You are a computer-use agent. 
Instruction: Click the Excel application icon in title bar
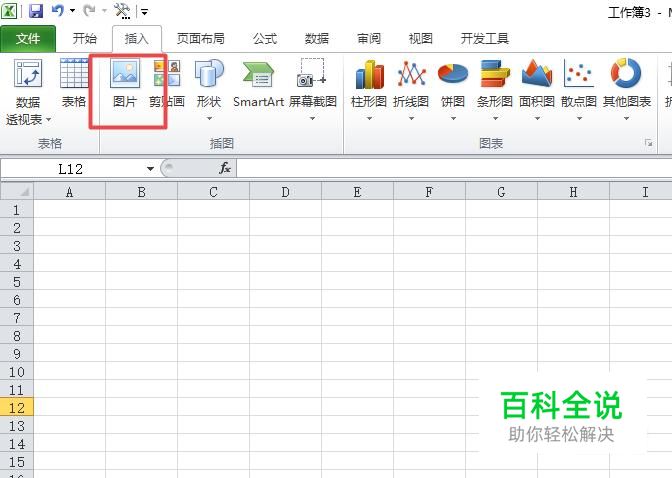point(9,10)
